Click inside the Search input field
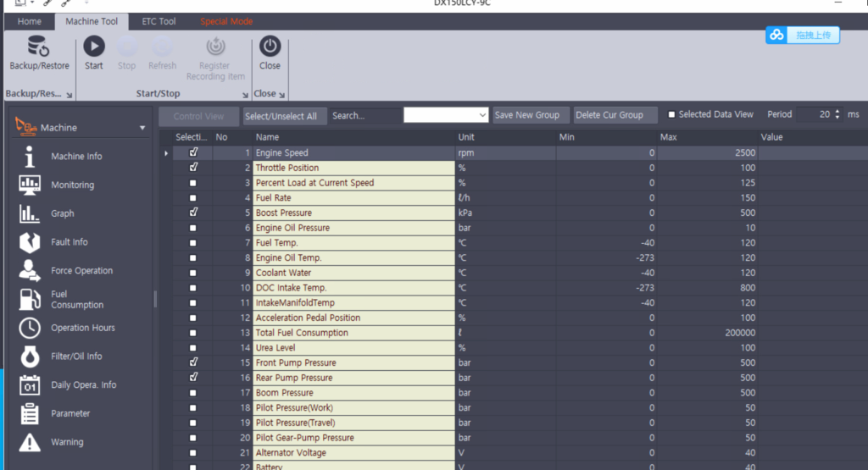This screenshot has height=470, width=868. 364,116
